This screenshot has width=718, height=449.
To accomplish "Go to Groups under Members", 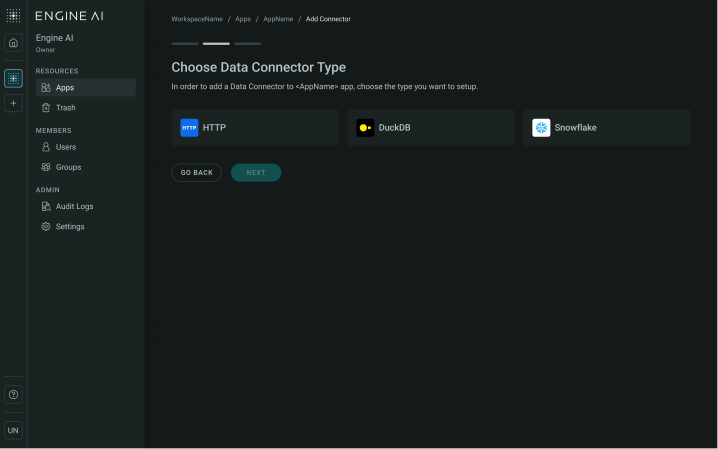I will pos(86,167).
